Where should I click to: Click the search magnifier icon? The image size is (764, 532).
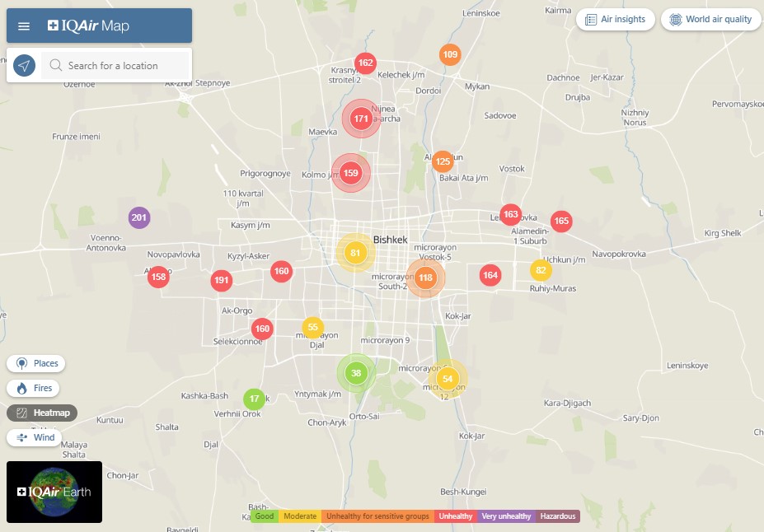[56, 66]
